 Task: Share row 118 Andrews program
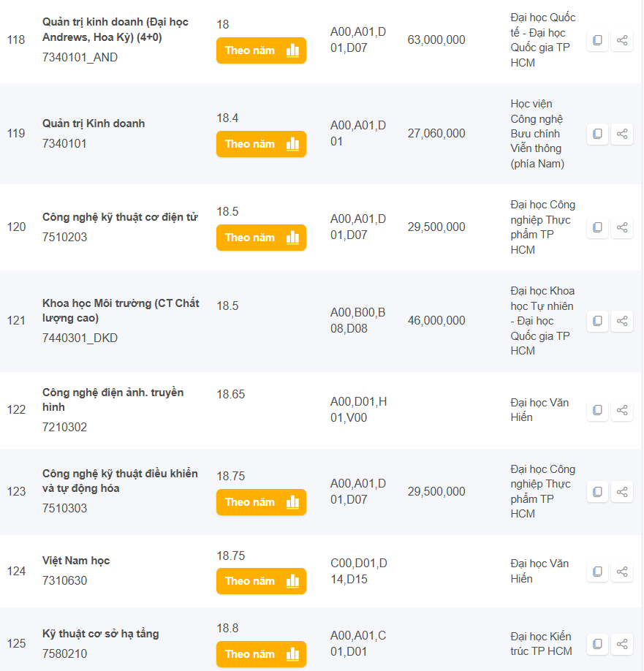[x=622, y=41]
